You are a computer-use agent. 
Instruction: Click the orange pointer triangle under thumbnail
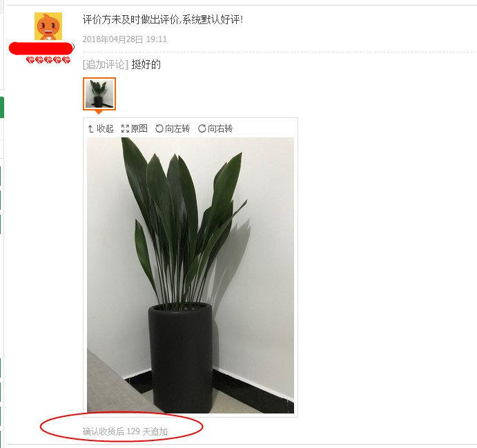pyautogui.click(x=99, y=113)
